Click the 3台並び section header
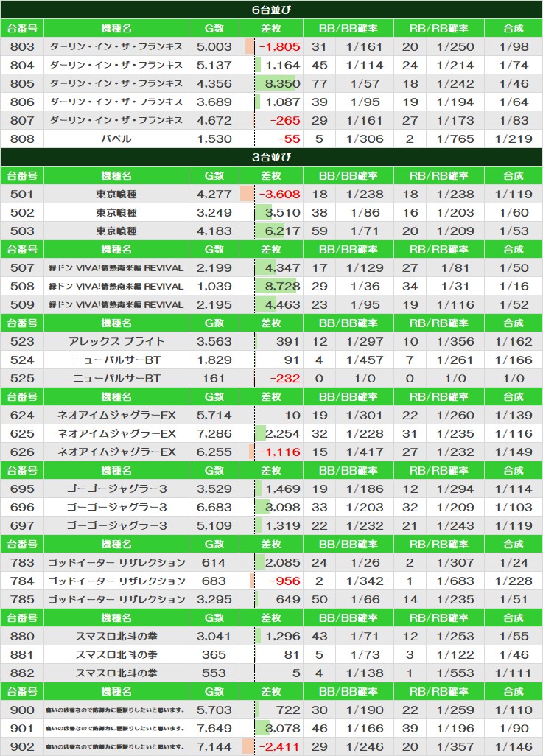This screenshot has width=543, height=756. click(271, 157)
